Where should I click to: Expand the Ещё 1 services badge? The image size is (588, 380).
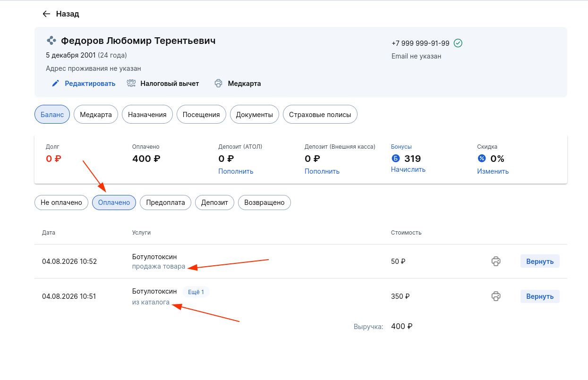click(x=196, y=292)
